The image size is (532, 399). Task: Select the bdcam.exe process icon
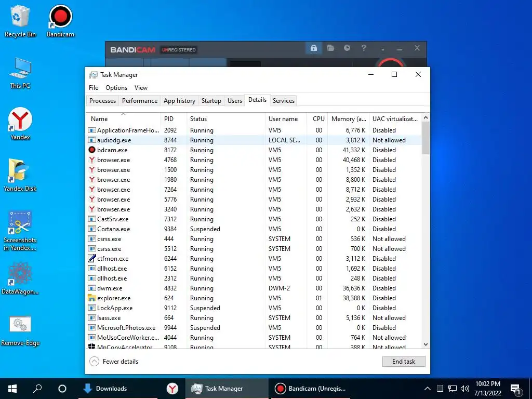point(91,150)
